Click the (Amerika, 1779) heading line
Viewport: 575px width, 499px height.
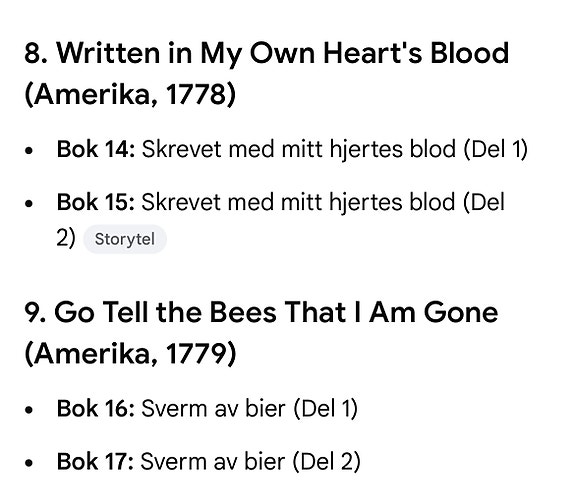[x=130, y=354]
